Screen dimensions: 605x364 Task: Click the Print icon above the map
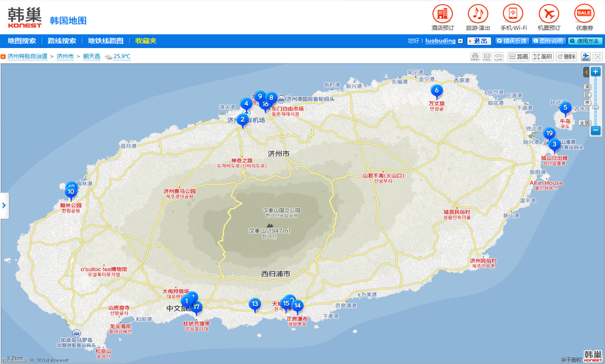point(475,57)
